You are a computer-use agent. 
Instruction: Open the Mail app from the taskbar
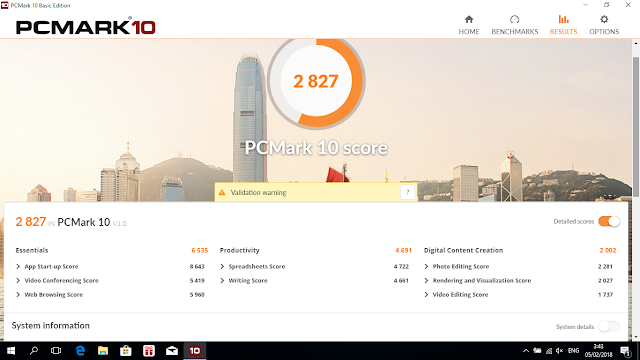[172, 351]
